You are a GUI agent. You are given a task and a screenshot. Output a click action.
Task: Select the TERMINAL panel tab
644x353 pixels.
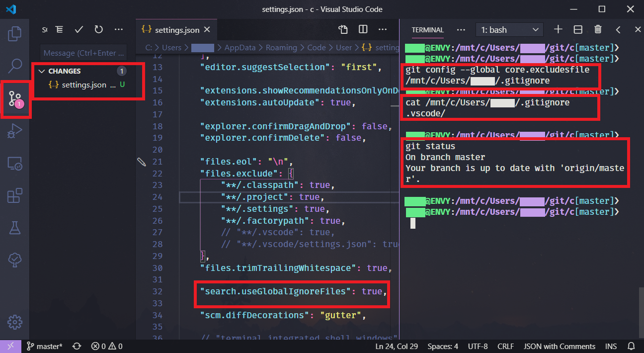pos(427,30)
